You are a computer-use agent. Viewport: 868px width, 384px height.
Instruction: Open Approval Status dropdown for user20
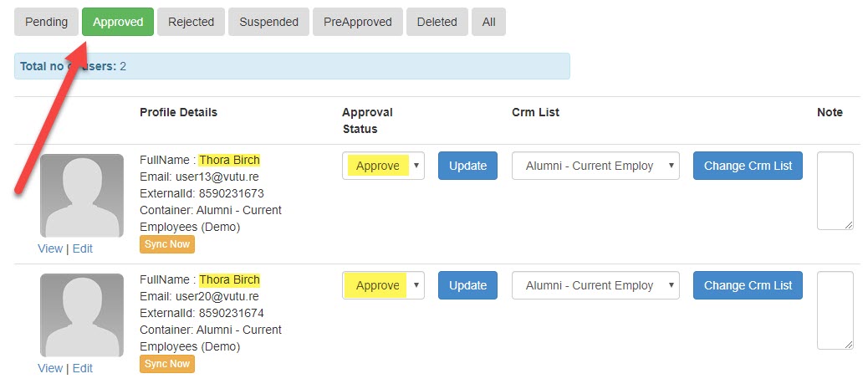383,285
